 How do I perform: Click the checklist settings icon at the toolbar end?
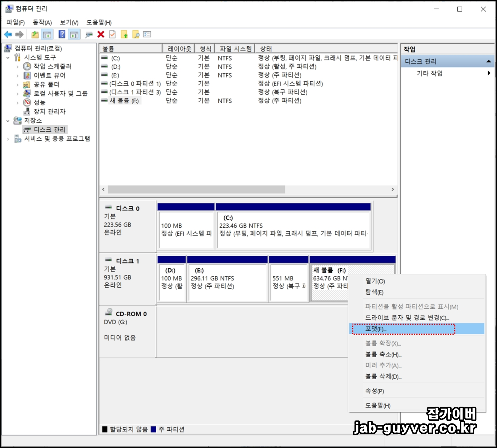pos(147,34)
